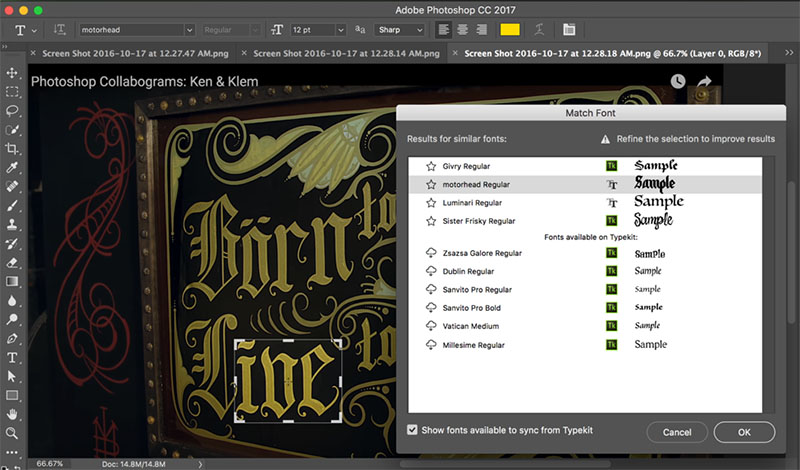
Task: Select the Dodge tool
Action: (x=12, y=319)
